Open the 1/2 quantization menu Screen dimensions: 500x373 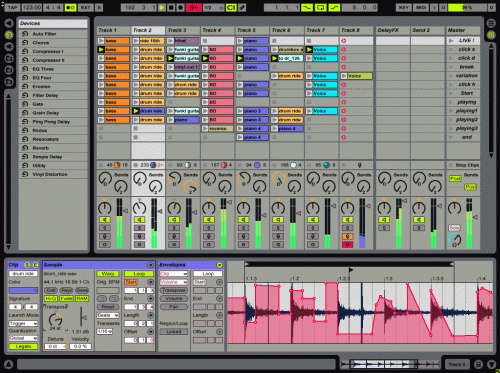point(213,7)
